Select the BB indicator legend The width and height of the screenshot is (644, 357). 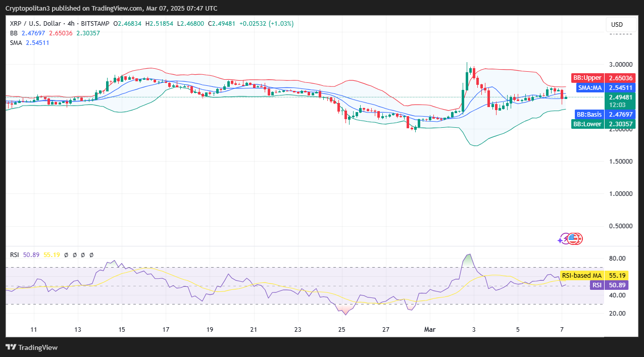[x=14, y=33]
